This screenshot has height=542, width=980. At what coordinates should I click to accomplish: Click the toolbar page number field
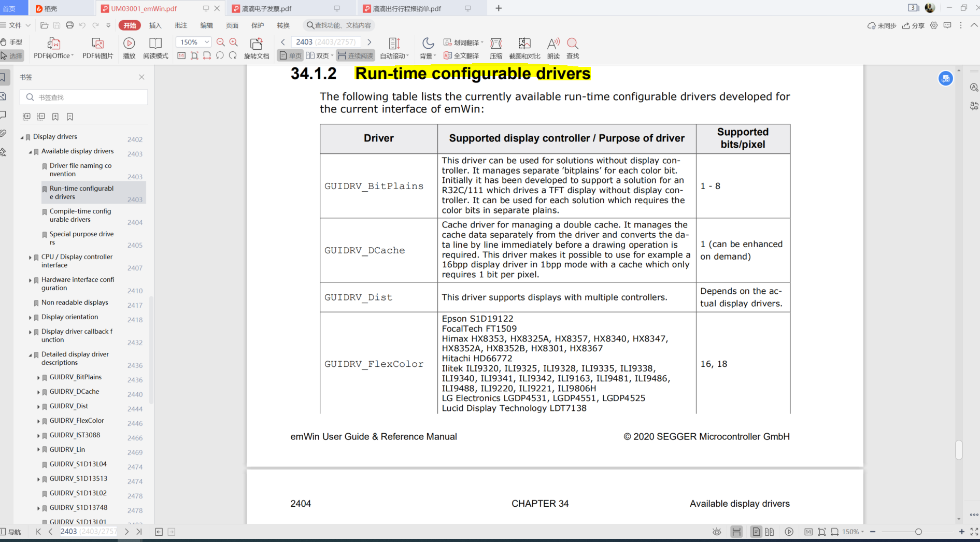(326, 42)
